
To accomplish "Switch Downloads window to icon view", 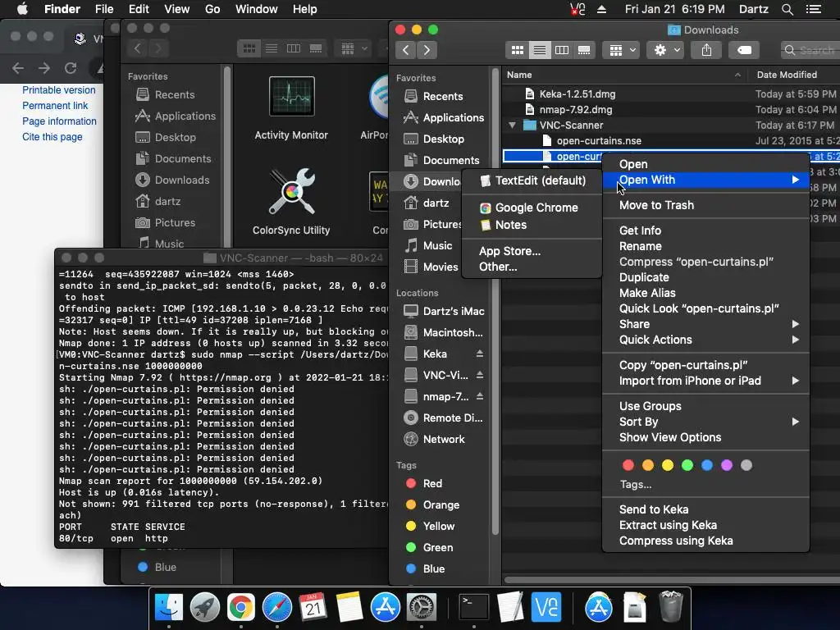I will (518, 50).
